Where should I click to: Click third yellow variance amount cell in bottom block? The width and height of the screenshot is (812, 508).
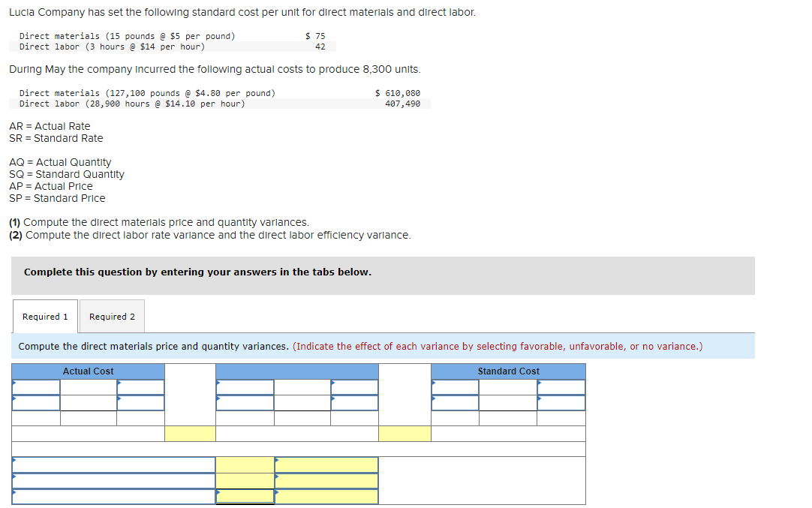245,497
